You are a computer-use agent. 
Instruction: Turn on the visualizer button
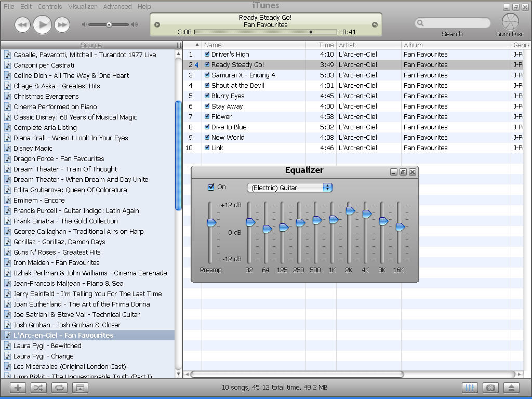[x=490, y=388]
